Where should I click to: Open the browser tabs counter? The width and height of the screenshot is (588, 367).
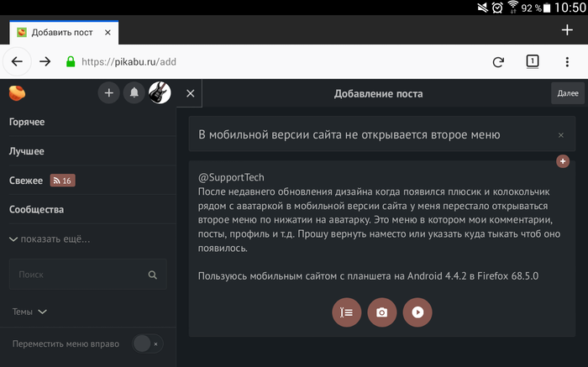coord(533,61)
